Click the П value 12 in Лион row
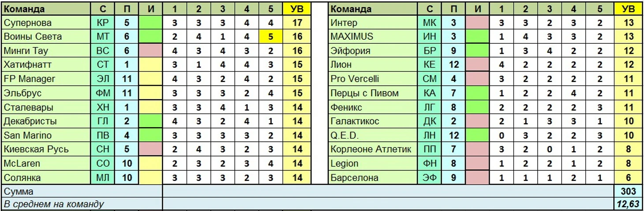Screen dimensions: 644x211 tap(453, 65)
